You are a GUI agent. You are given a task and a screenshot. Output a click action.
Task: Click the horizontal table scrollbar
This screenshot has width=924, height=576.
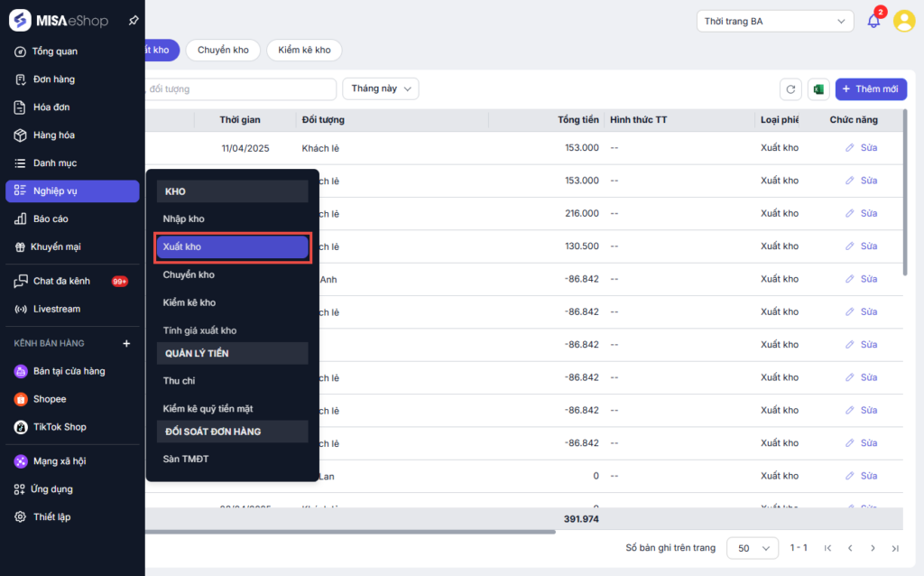(x=350, y=532)
